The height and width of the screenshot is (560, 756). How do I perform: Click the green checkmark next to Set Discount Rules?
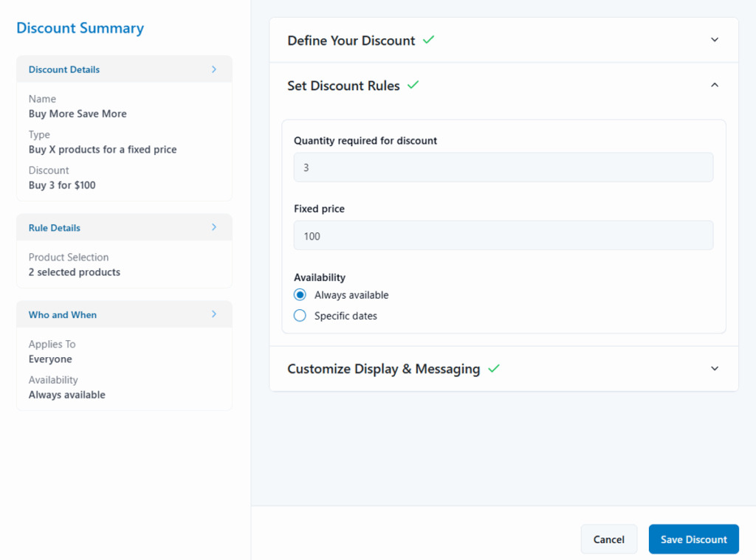click(413, 85)
